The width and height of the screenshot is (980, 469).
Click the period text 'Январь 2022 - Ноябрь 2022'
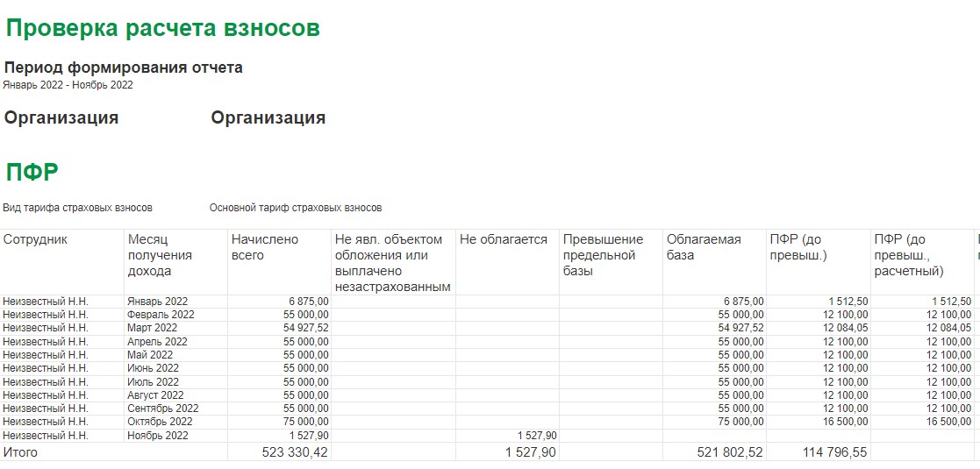(x=68, y=86)
